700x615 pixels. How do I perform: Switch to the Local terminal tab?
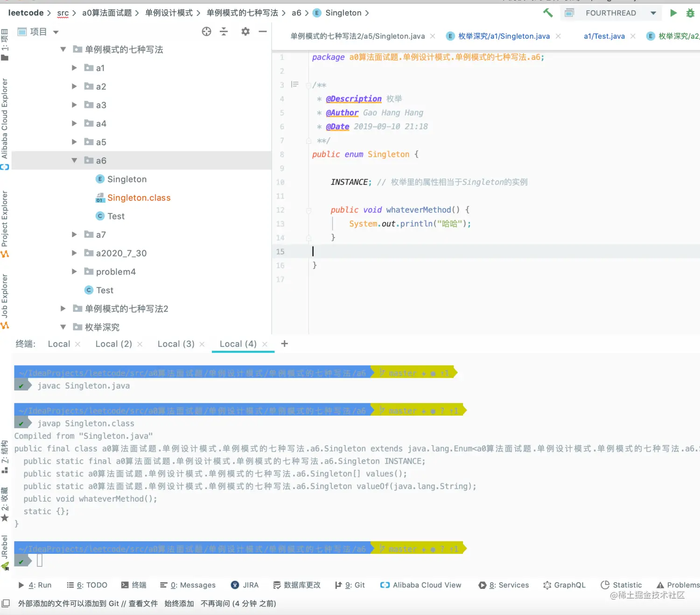coord(59,344)
